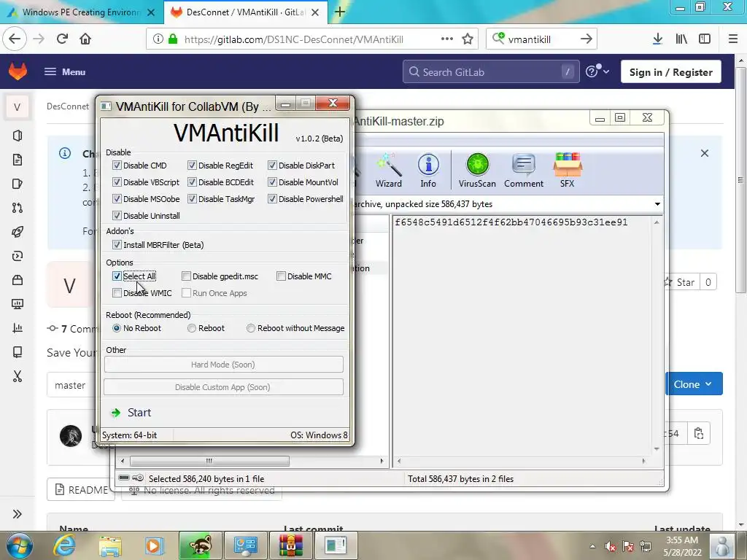Open Windows Explorer from the taskbar
The height and width of the screenshot is (560, 747).
pyautogui.click(x=110, y=545)
